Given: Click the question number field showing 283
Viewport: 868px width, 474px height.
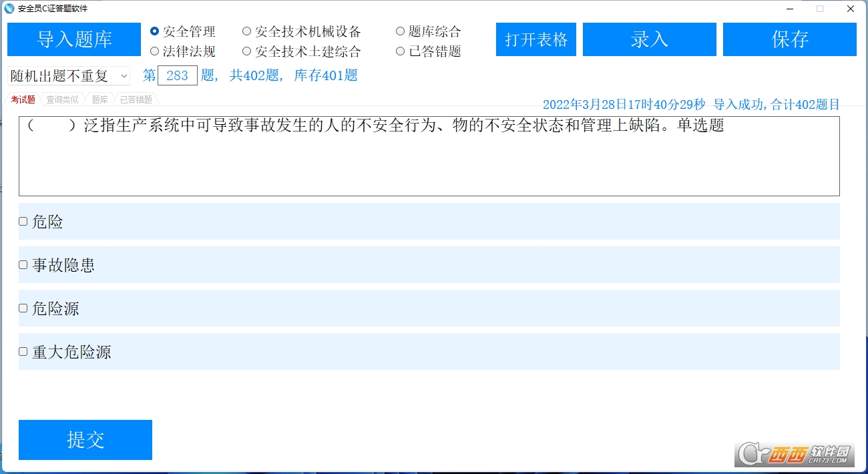Looking at the screenshot, I should [x=178, y=76].
